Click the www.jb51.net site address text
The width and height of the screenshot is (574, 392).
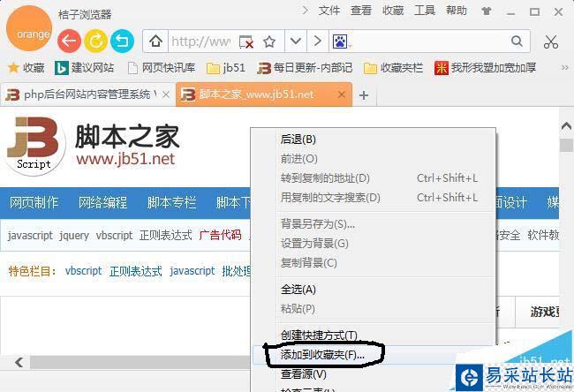(x=125, y=160)
